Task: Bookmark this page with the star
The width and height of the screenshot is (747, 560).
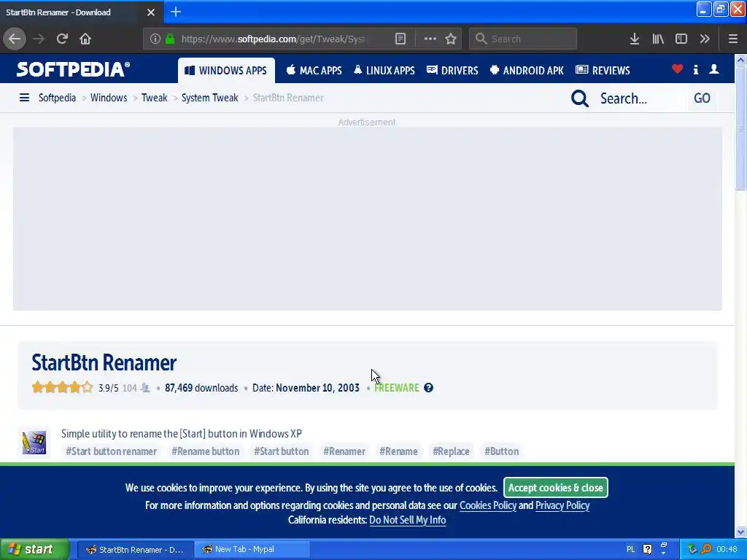Action: tap(451, 39)
